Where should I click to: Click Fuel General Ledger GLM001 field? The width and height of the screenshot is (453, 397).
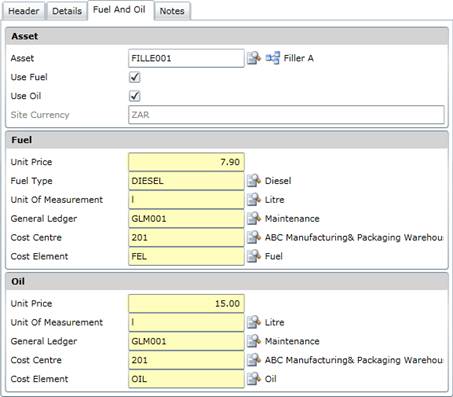[186, 219]
